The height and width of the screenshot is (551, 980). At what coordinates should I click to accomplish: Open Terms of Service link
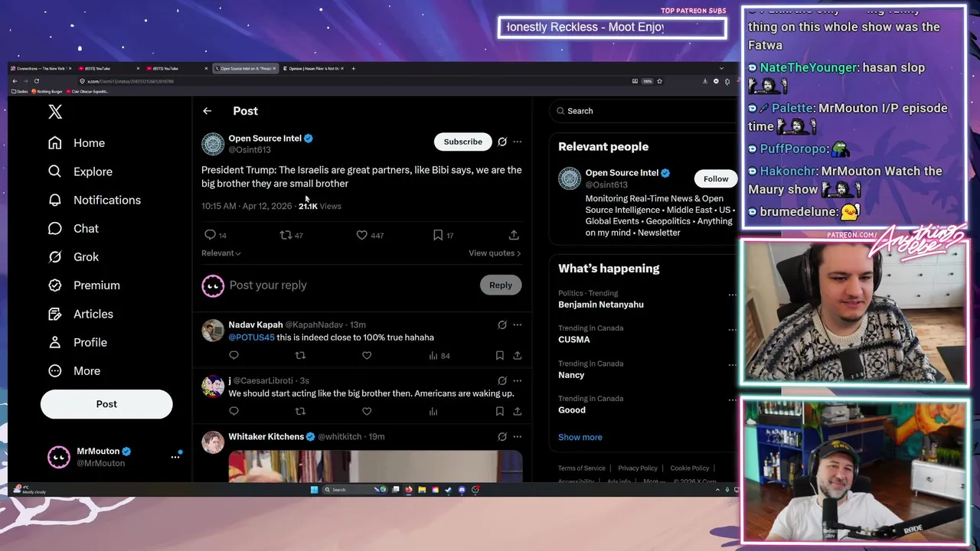pos(581,468)
